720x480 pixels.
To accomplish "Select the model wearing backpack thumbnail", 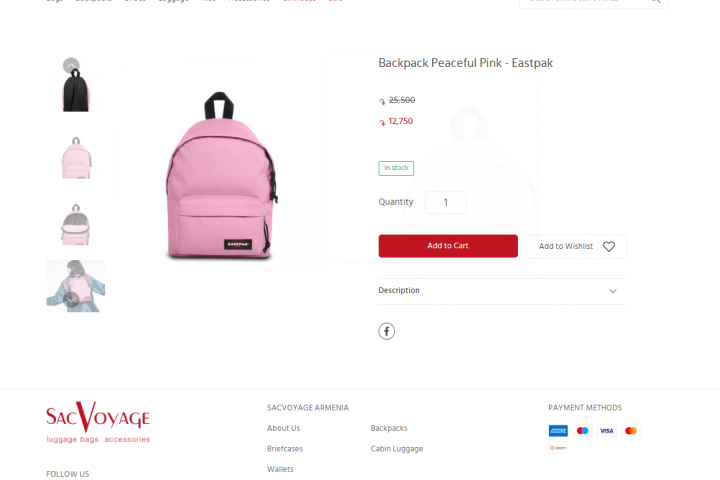I will pos(76,286).
